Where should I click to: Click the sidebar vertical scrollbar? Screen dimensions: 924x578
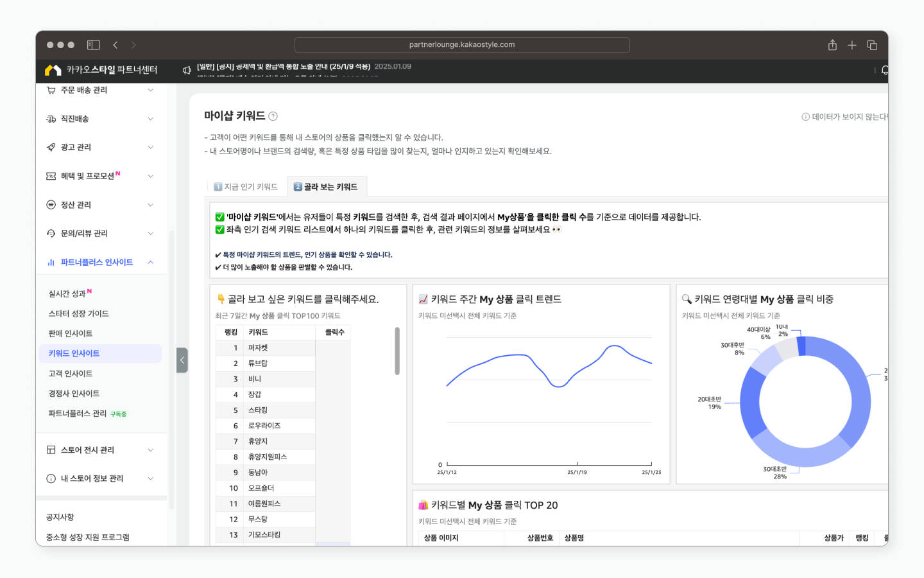pos(171,369)
